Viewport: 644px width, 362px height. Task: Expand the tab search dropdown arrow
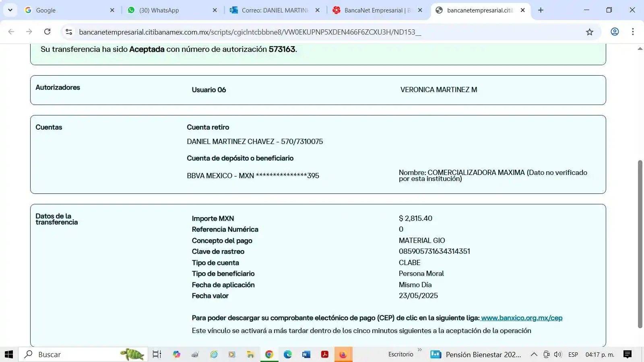[10, 10]
